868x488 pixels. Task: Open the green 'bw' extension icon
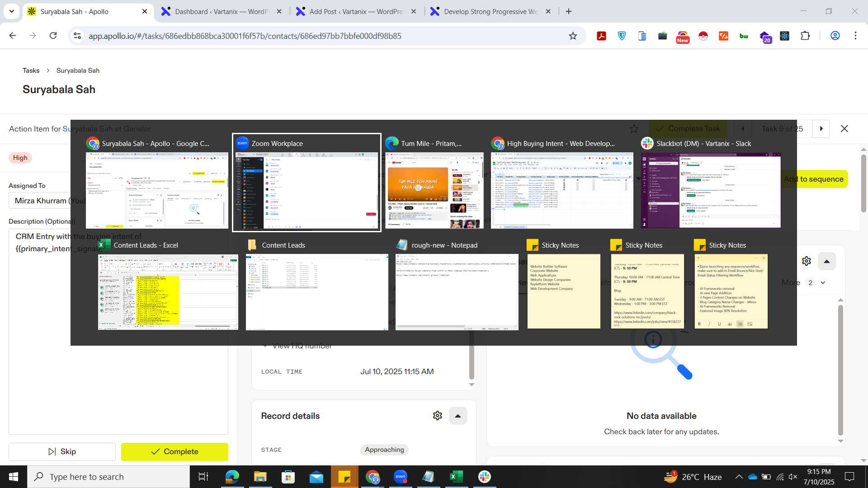tap(744, 36)
